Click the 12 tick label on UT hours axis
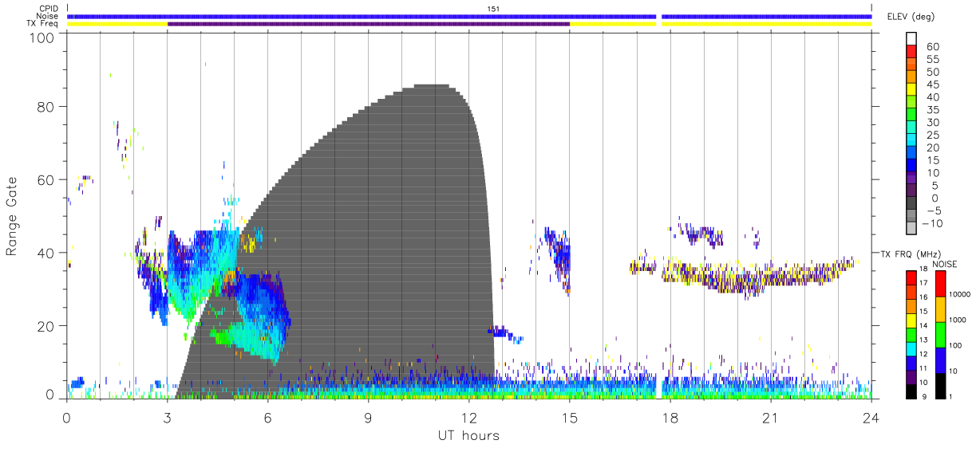The width and height of the screenshot is (980, 452). point(469,418)
